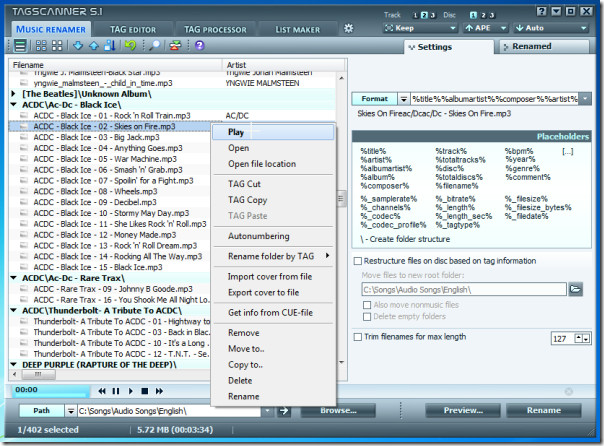Move file down with blue down arrow
The image size is (604, 446).
(78, 45)
